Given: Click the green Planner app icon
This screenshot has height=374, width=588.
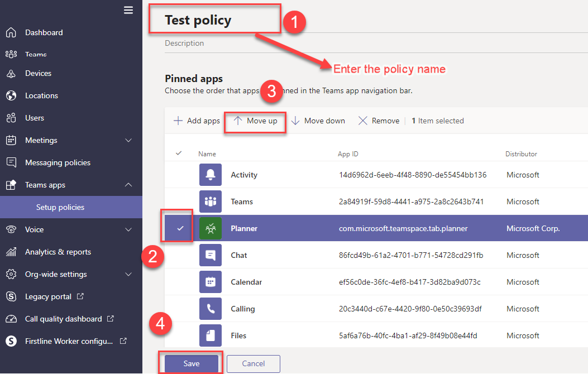Looking at the screenshot, I should click(x=211, y=228).
